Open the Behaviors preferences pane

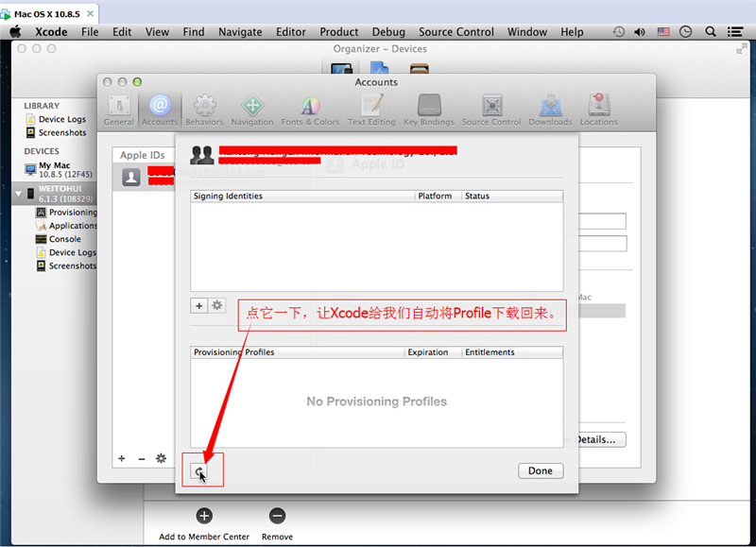point(204,111)
